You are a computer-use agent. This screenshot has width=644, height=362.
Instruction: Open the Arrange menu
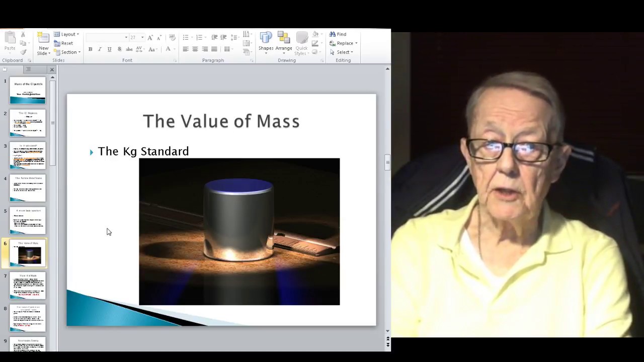tap(284, 43)
